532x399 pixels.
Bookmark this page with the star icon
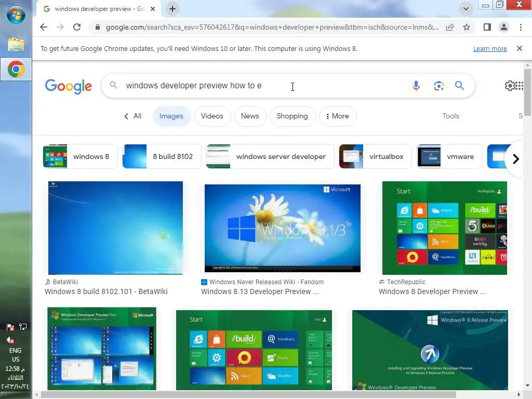467,27
